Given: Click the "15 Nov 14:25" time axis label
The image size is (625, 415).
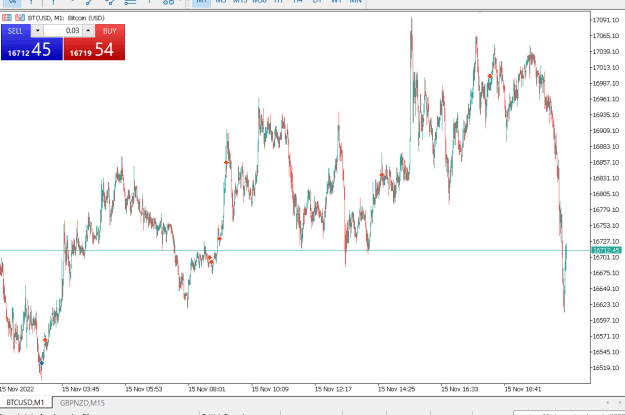Looking at the screenshot, I should coord(397,389).
